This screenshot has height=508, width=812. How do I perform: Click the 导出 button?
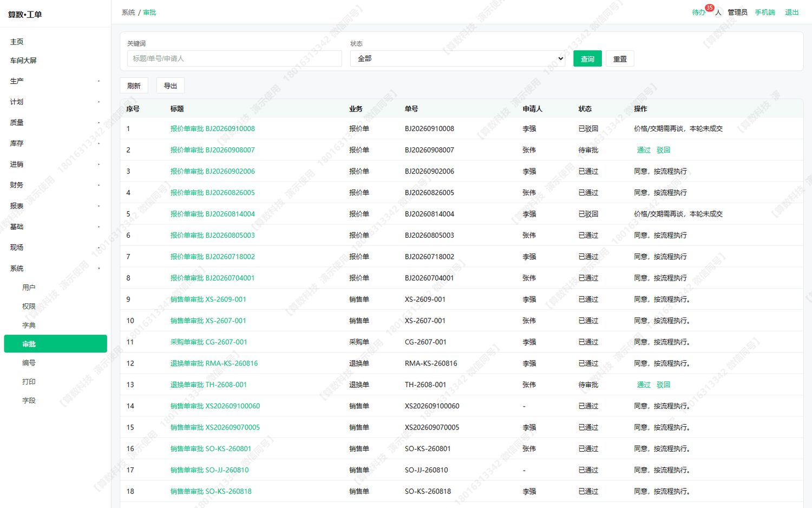171,86
